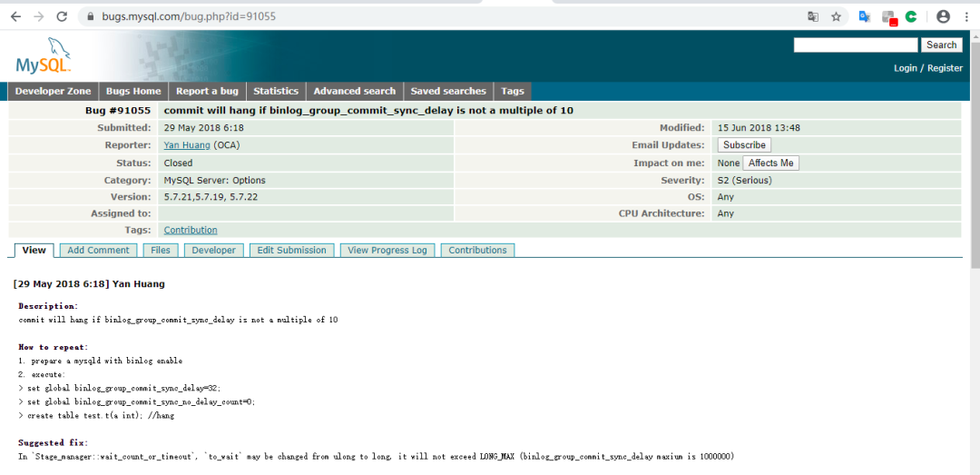Viewport: 980px width, 475px height.
Task: Click the Subscribe button
Action: point(744,144)
